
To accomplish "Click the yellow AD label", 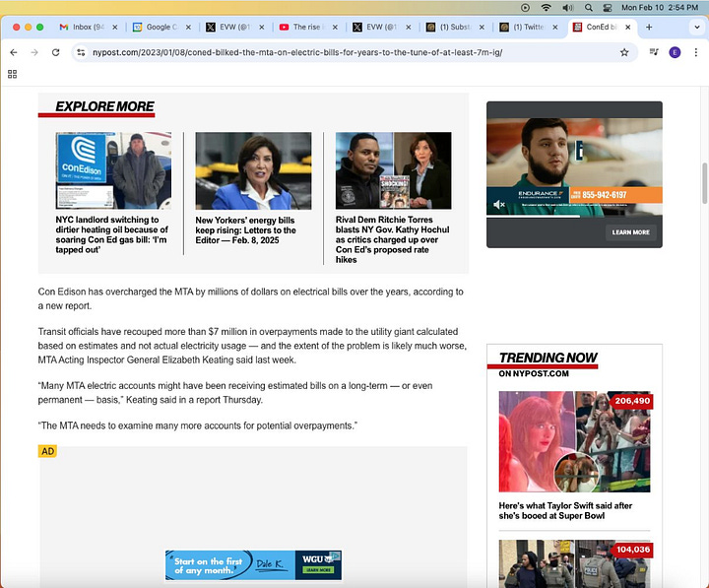I will 47,451.
